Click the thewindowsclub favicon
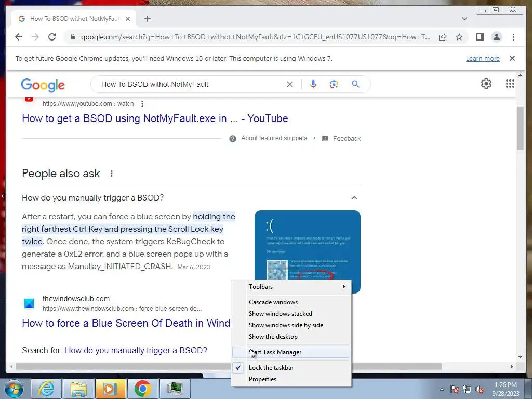 pyautogui.click(x=29, y=303)
